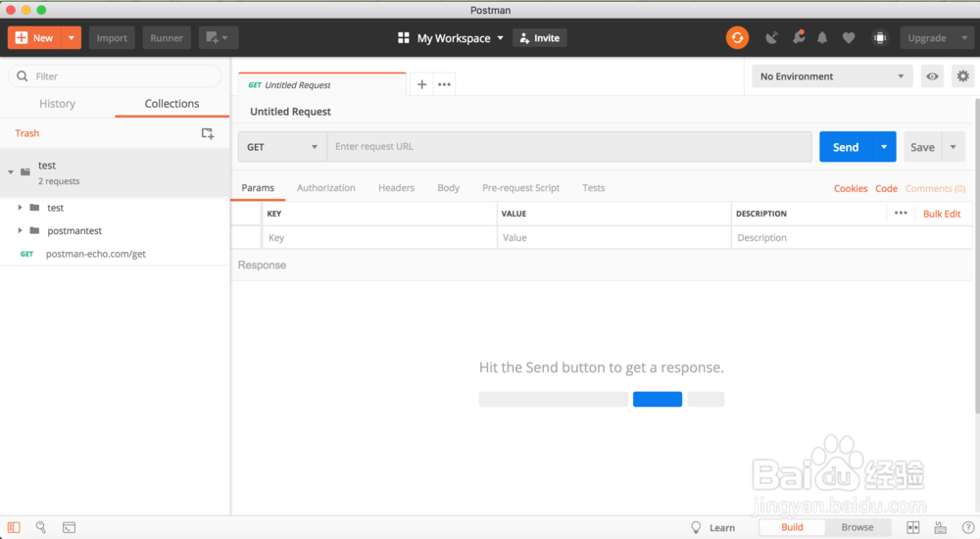Click the blue Send button
The width and height of the screenshot is (980, 539).
[x=846, y=147]
